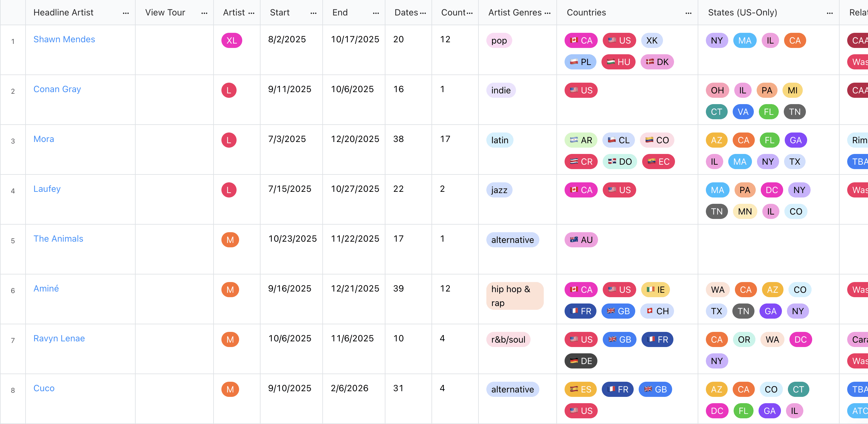Click the XK country tag in Shawn Mendes row

tap(652, 40)
